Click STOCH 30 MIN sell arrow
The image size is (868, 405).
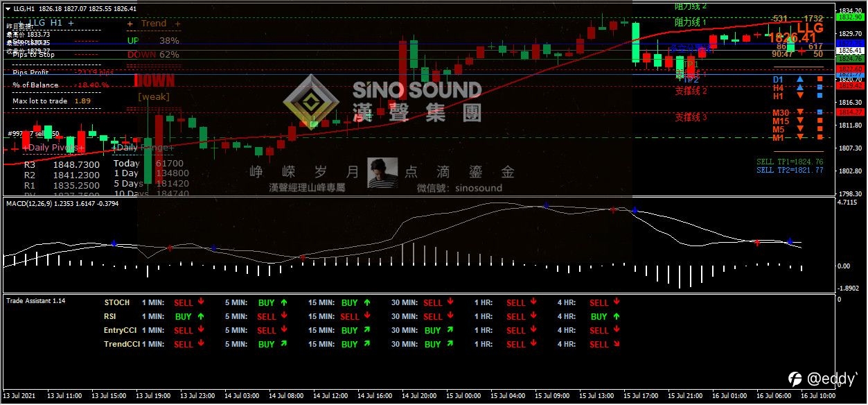450,302
